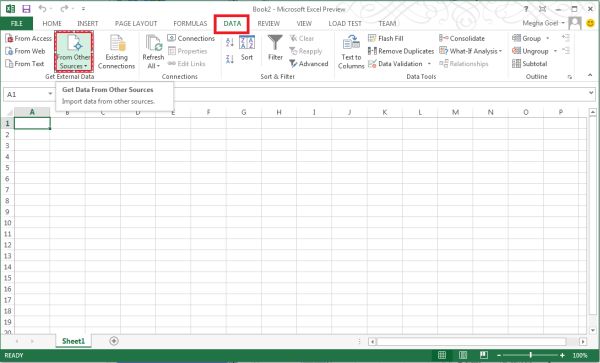Switch to the HOME tab
Viewport: 600px width, 363px height.
point(52,23)
